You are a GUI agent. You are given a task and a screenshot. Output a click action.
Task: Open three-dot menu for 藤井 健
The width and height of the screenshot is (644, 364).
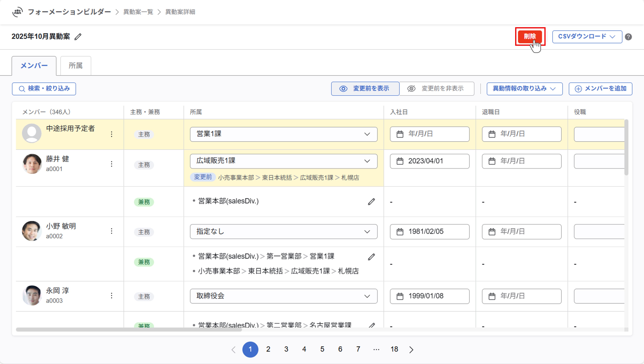(111, 164)
